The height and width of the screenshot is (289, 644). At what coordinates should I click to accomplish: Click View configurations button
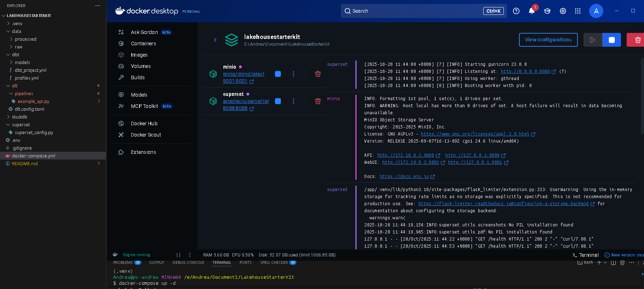(548, 40)
